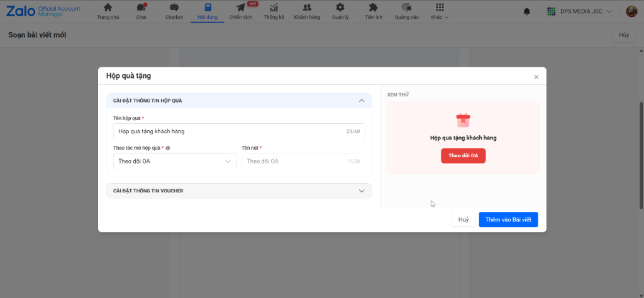The width and height of the screenshot is (644, 298).
Task: Click the gift box preview icon
Action: (464, 120)
